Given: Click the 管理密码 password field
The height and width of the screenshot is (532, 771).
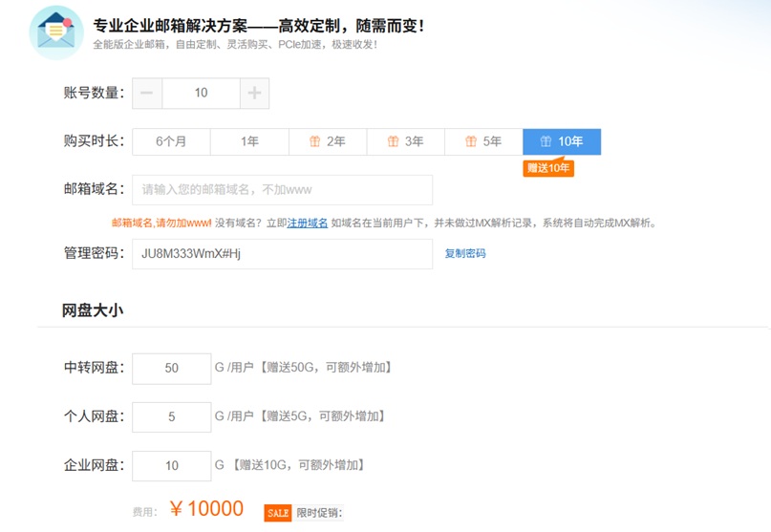Looking at the screenshot, I should pyautogui.click(x=282, y=254).
